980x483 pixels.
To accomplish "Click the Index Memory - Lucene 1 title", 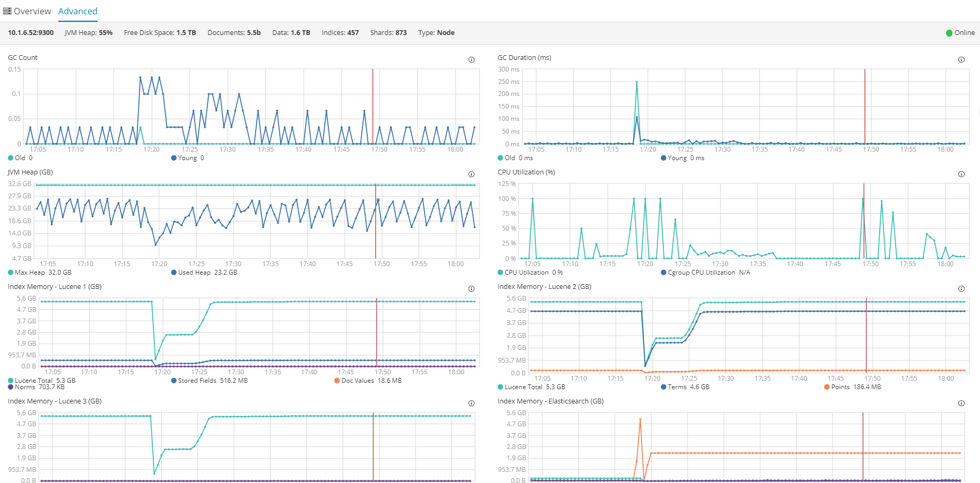I will [x=55, y=287].
